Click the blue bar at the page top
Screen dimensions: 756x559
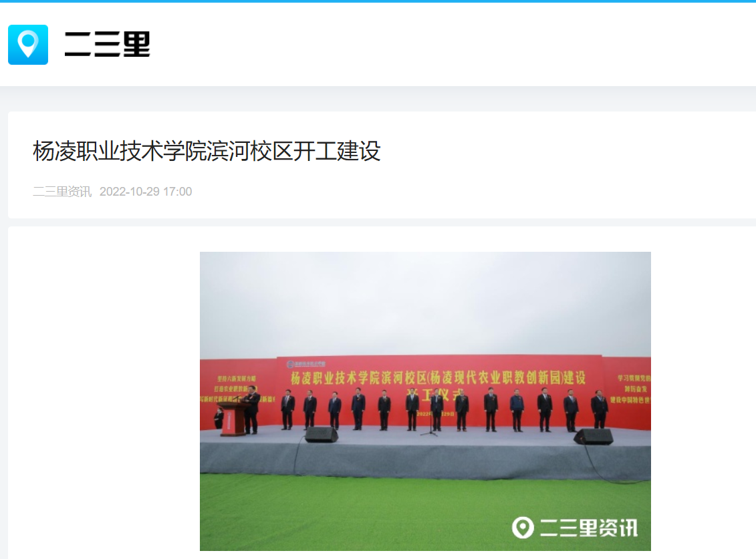coord(378,1)
